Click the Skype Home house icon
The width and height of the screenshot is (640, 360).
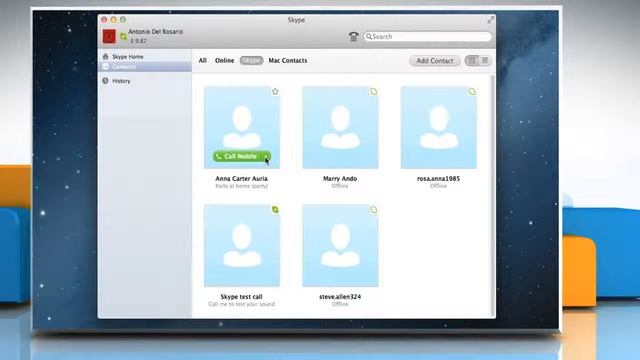point(106,56)
